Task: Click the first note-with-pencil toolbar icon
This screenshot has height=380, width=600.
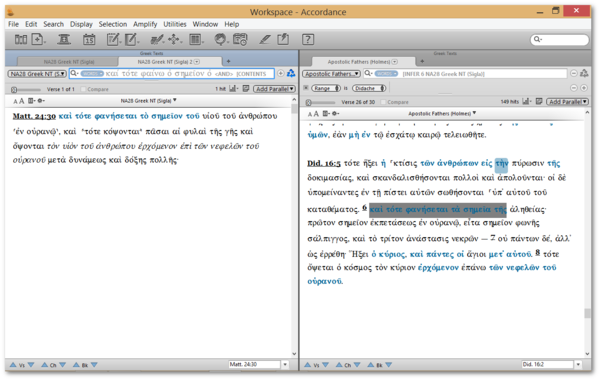Action: 113,39
